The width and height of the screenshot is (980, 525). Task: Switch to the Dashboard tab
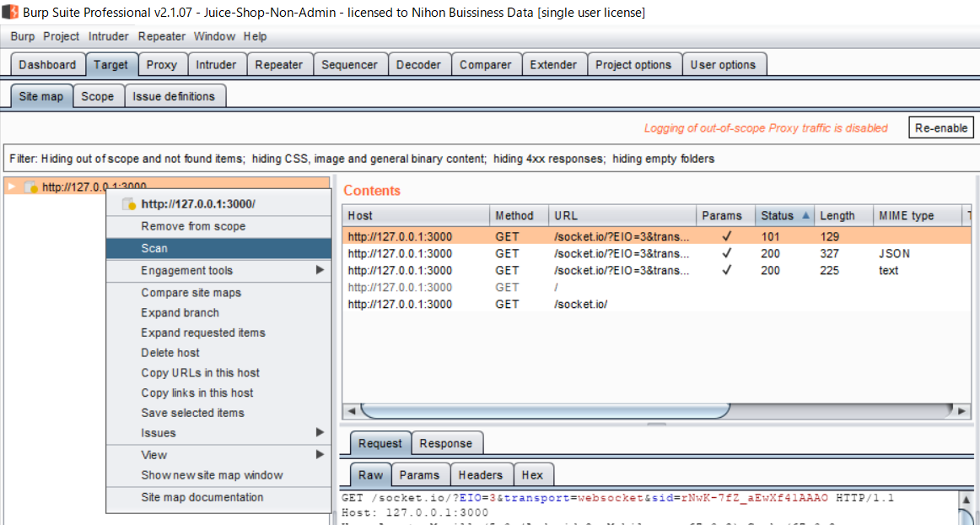tap(47, 64)
